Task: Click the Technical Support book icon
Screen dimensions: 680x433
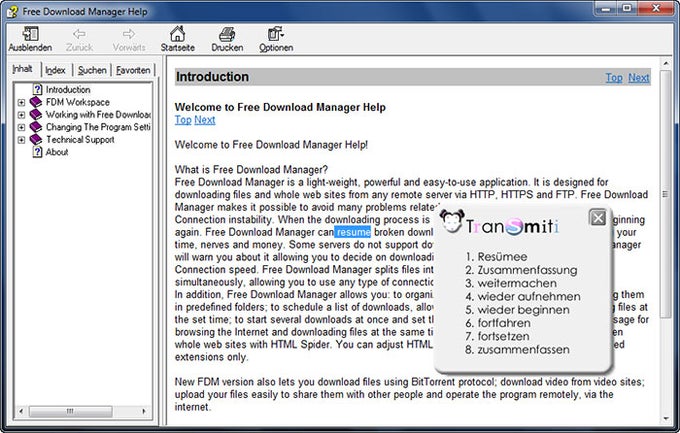Action: click(x=36, y=140)
